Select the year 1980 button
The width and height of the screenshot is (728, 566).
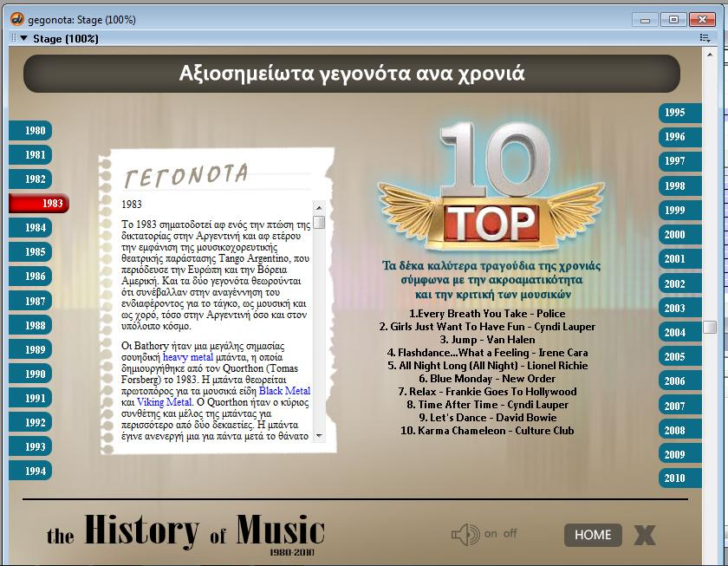pyautogui.click(x=30, y=131)
